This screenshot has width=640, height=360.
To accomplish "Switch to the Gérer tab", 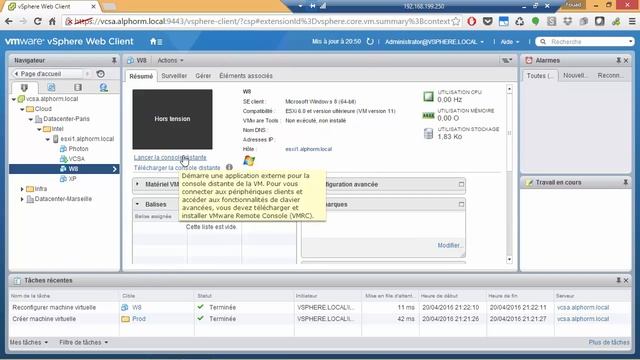I will tap(203, 76).
